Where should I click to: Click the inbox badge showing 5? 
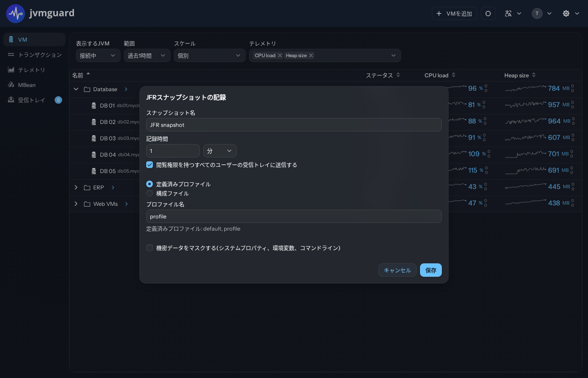[x=58, y=100]
